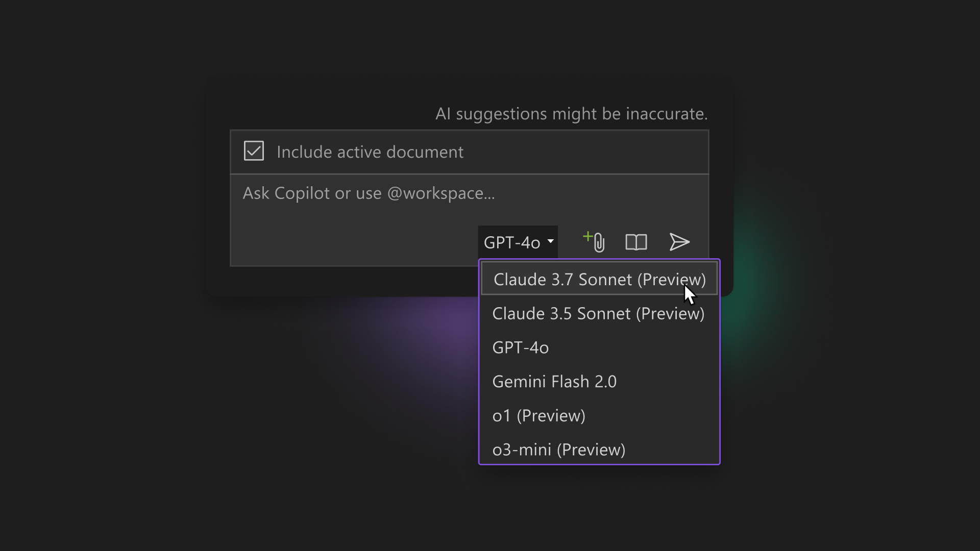Pick GPT-4o in the model list
This screenshot has width=980, height=551.
(520, 347)
